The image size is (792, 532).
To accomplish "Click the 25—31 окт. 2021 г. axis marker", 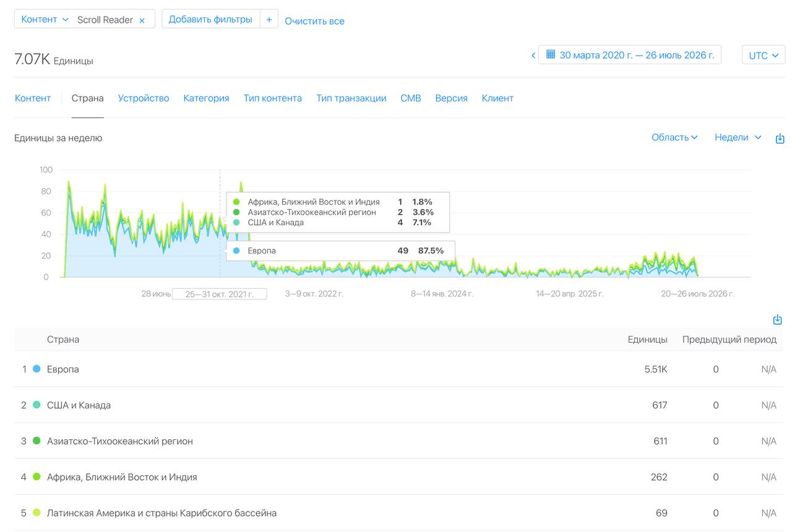I will [x=220, y=294].
